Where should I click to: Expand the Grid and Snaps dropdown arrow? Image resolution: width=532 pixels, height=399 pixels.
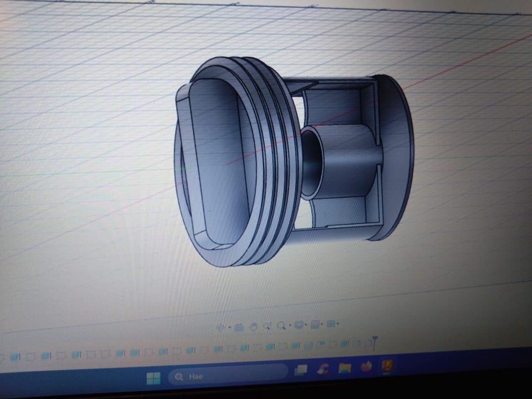tap(321, 324)
